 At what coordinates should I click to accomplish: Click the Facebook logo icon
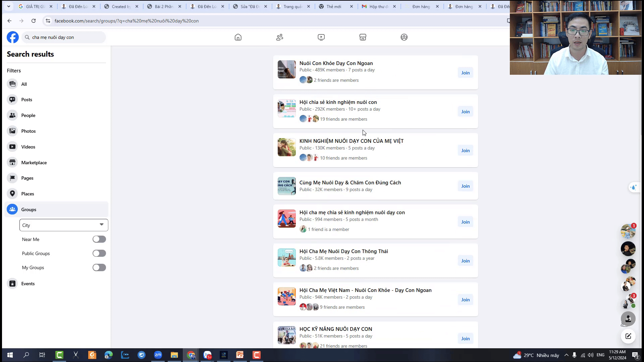(13, 37)
